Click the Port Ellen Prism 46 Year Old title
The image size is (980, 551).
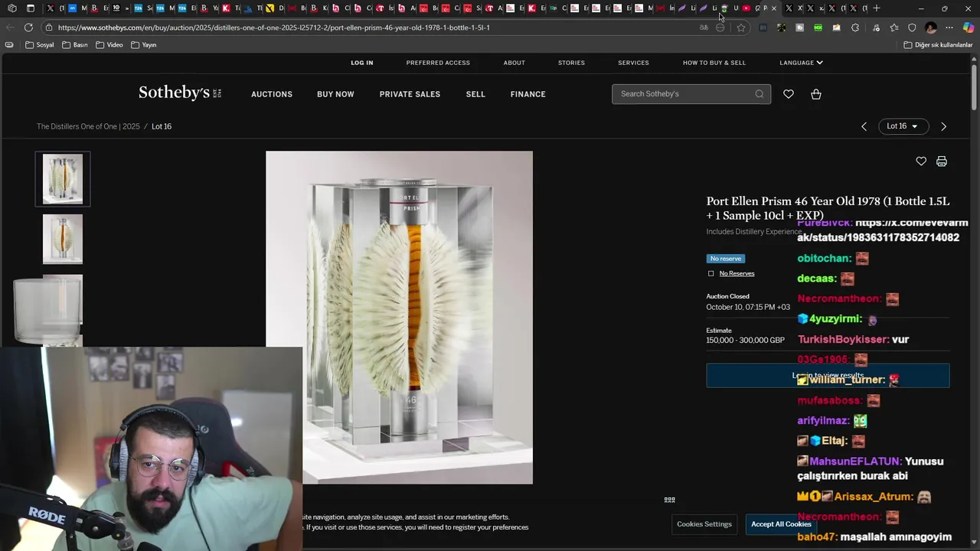tap(828, 208)
